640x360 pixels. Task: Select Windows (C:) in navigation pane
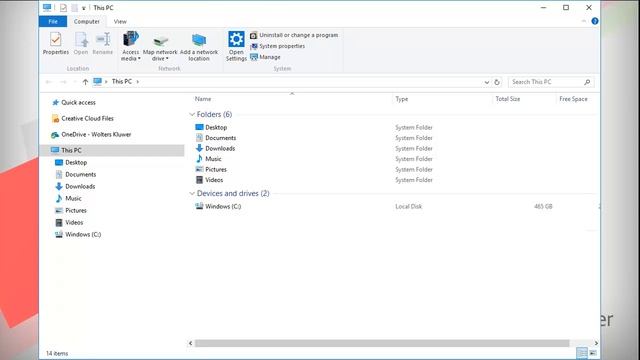[x=78, y=235]
